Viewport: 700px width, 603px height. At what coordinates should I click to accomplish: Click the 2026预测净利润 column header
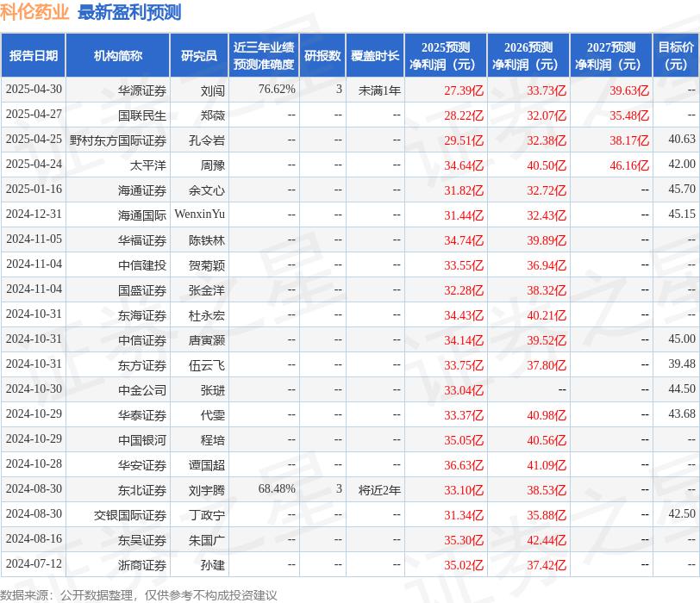[528, 55]
